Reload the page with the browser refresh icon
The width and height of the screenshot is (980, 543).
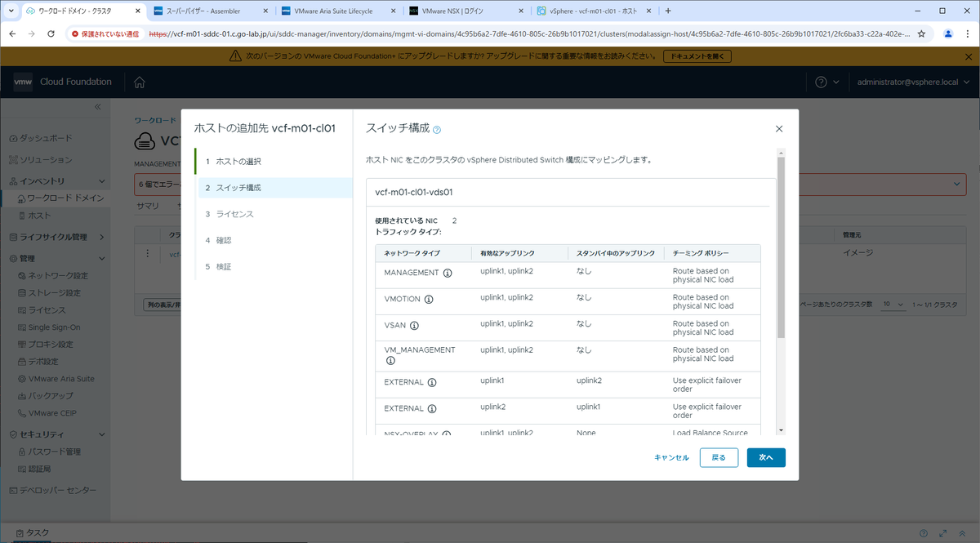tap(51, 34)
